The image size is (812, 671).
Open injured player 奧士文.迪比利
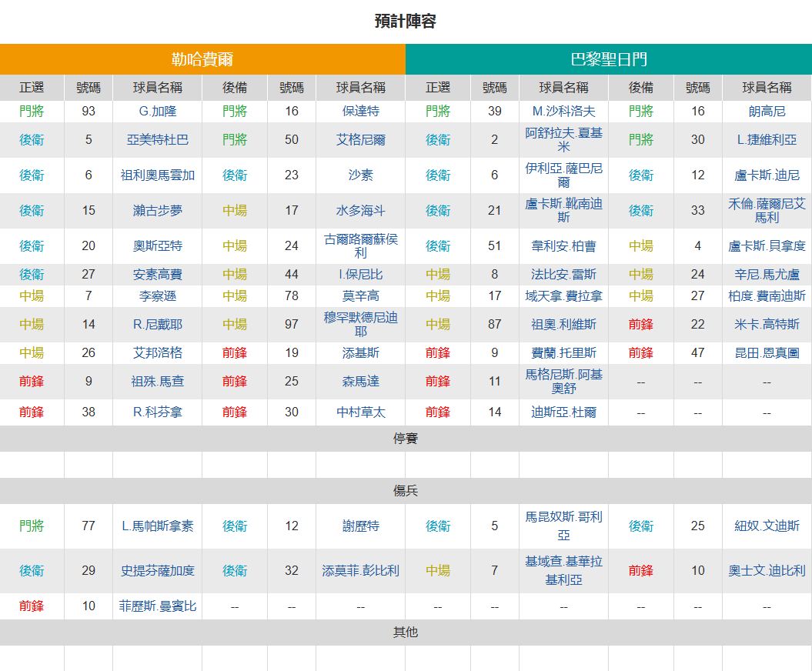pos(767,570)
